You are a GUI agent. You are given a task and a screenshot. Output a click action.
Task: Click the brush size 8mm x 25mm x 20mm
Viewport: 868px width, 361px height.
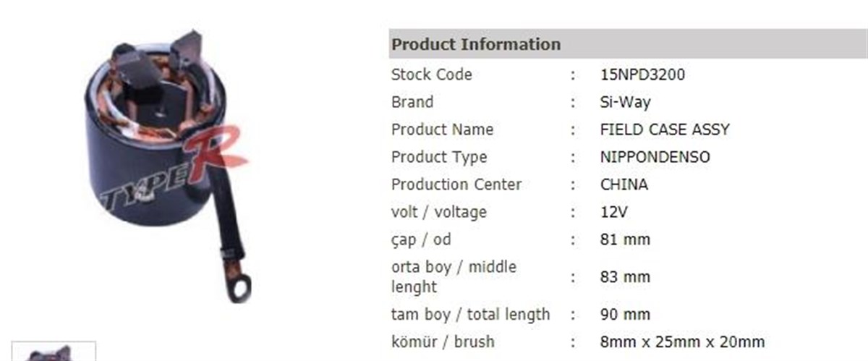pos(681,342)
